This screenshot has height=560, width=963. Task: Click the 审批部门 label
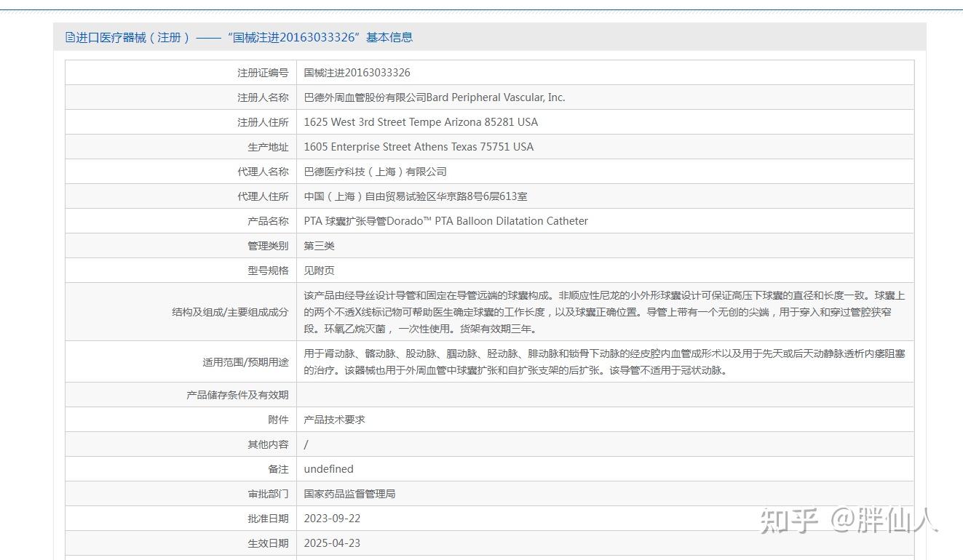point(268,494)
